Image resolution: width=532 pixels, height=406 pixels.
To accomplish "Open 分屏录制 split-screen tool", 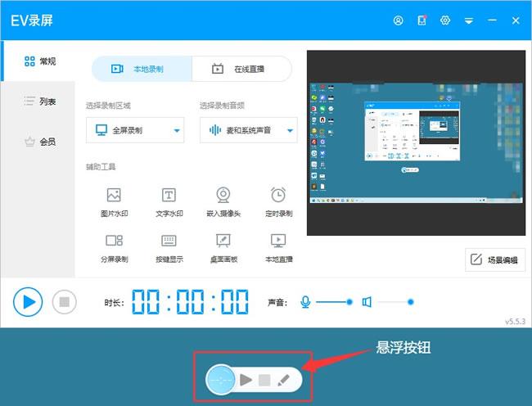I will point(114,248).
